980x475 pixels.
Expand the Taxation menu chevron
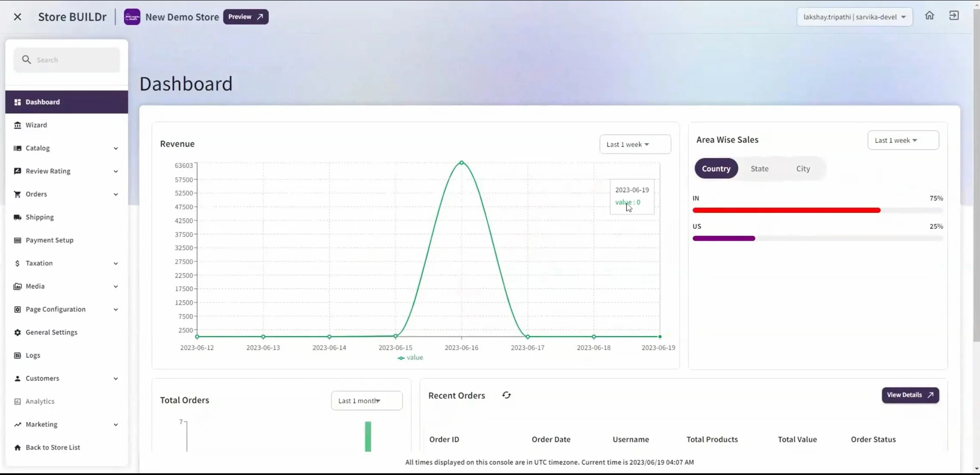coord(115,264)
